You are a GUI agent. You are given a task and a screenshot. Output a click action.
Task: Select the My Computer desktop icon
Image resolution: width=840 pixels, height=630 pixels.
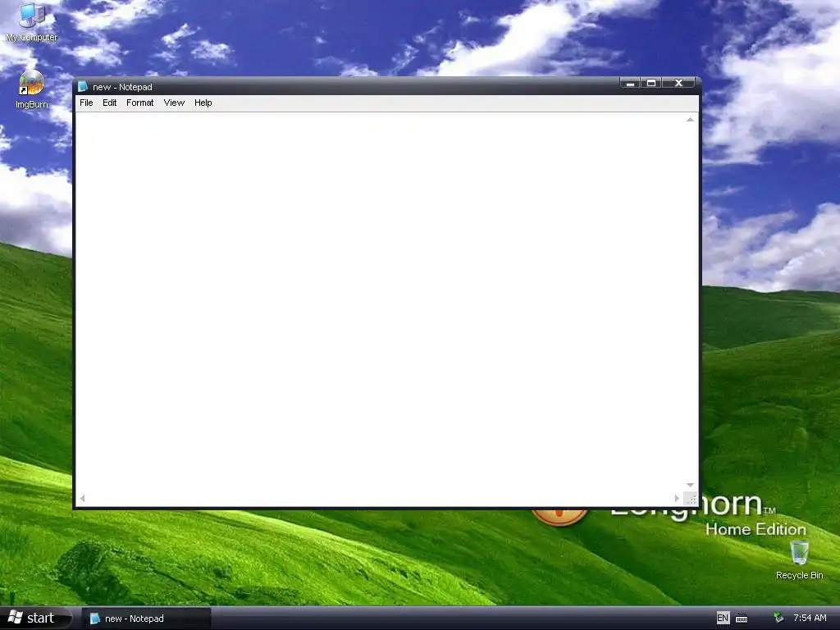click(x=32, y=22)
